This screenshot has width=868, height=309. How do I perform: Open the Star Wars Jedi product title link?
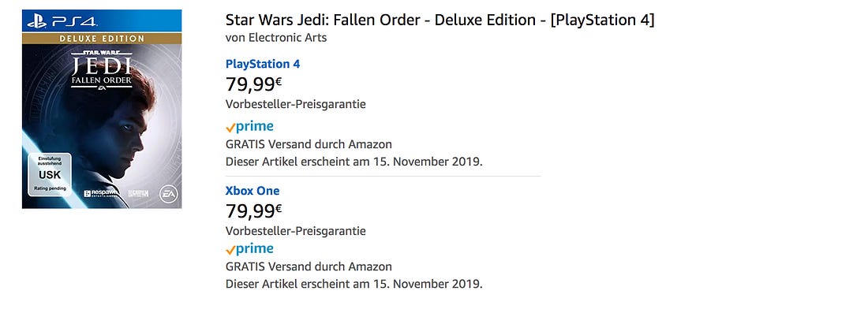coord(440,20)
